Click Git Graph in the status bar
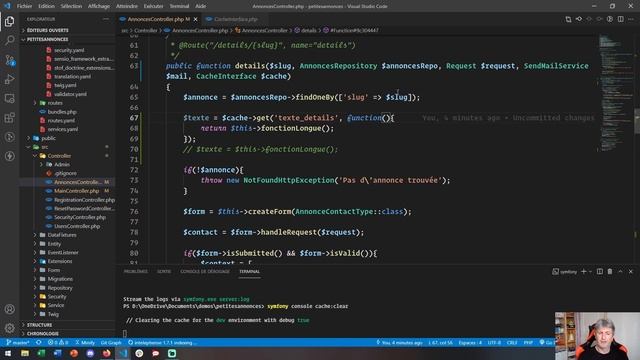Image resolution: width=640 pixels, height=360 pixels. pyautogui.click(x=111, y=342)
